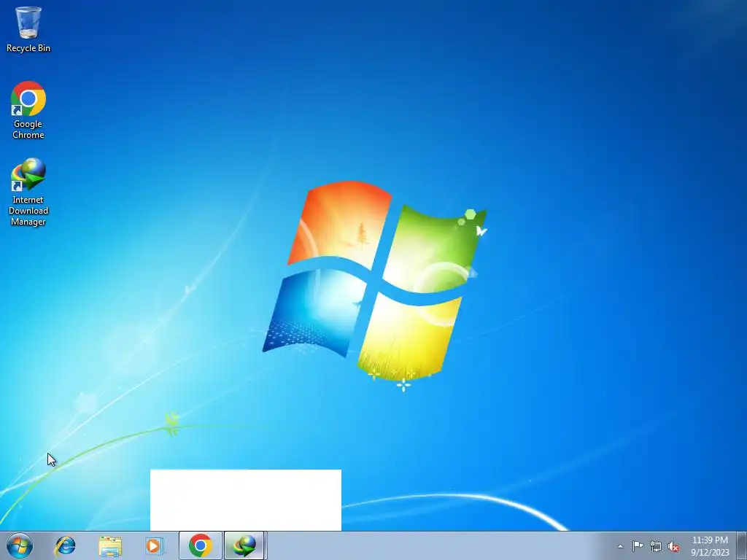Open the clock showing 11:39 PM
Image resolution: width=747 pixels, height=560 pixels.
coord(710,546)
